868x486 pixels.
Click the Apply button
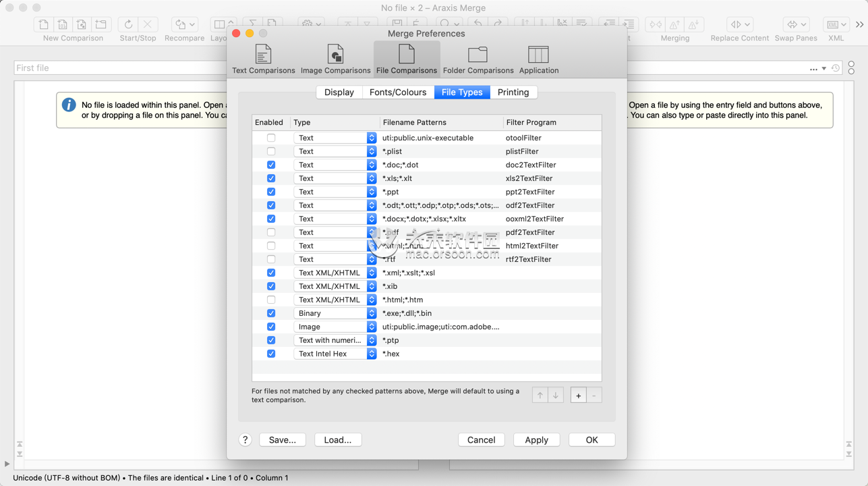point(537,439)
